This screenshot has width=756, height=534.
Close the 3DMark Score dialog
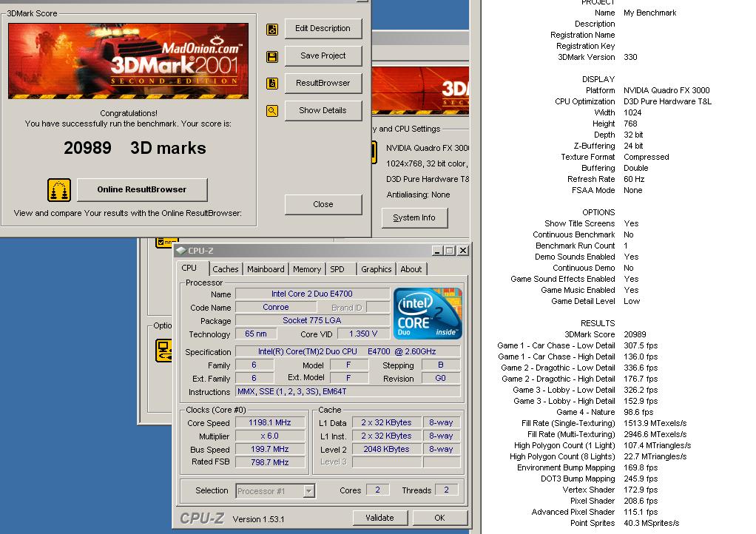coord(323,204)
